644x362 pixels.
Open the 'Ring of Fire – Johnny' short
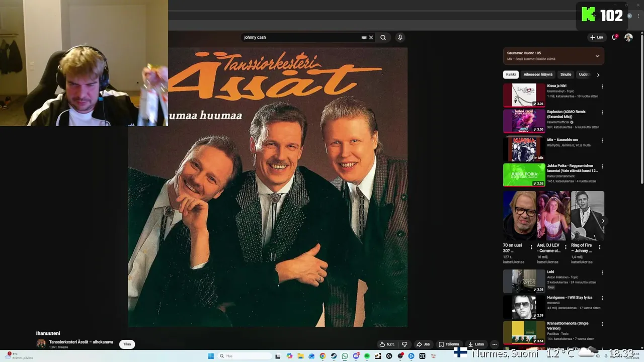pyautogui.click(x=587, y=215)
